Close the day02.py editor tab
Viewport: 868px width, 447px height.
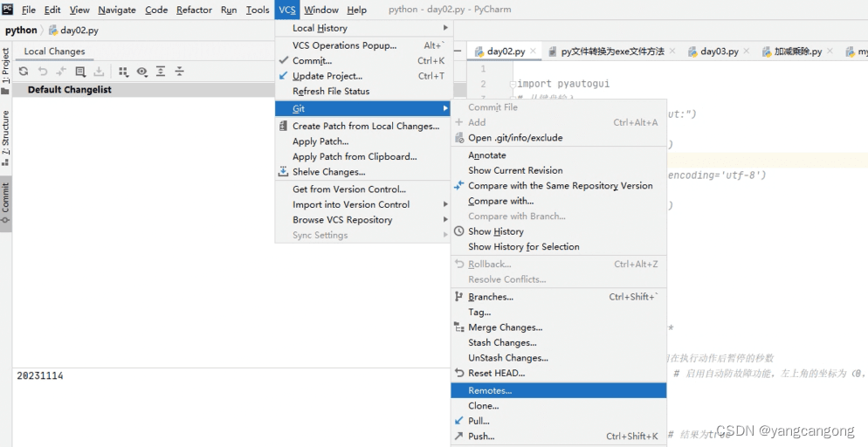533,51
